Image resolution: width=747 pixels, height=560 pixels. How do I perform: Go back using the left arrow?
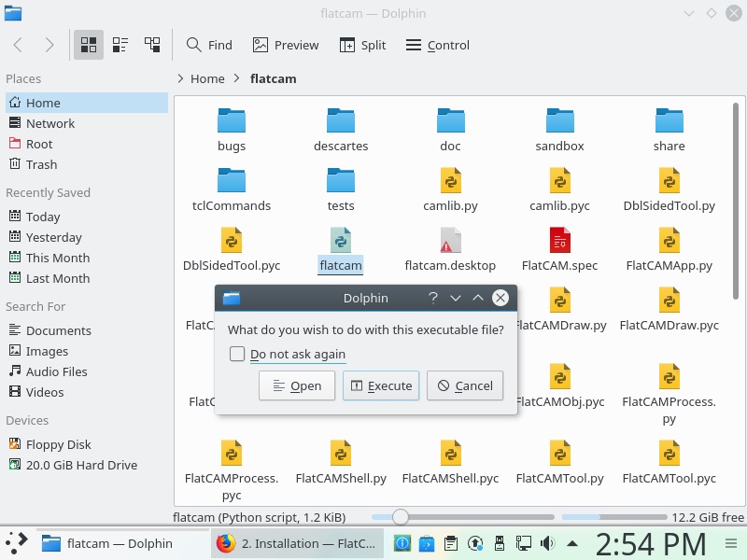pyautogui.click(x=18, y=45)
